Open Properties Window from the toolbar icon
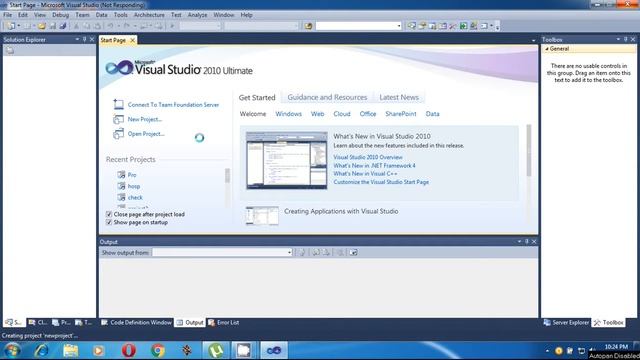Viewport: 640px width, 360px height. (x=422, y=26)
